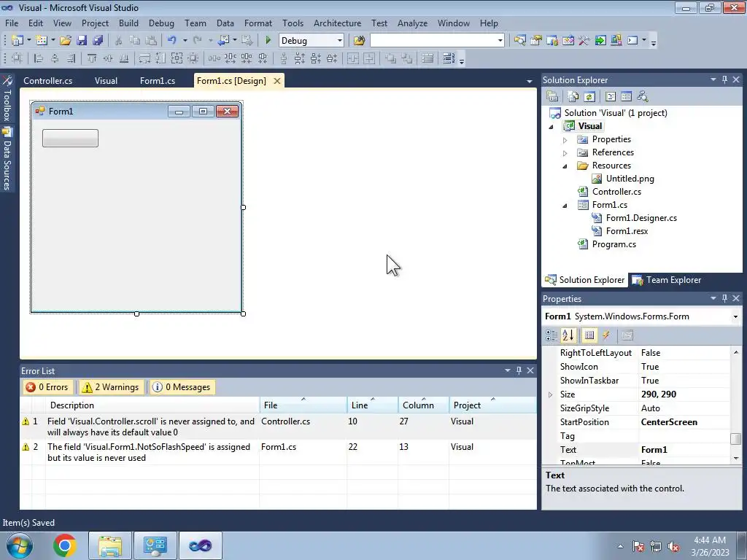This screenshot has width=747, height=560.
Task: Click Solution Explorer properties icon
Action: click(552, 97)
